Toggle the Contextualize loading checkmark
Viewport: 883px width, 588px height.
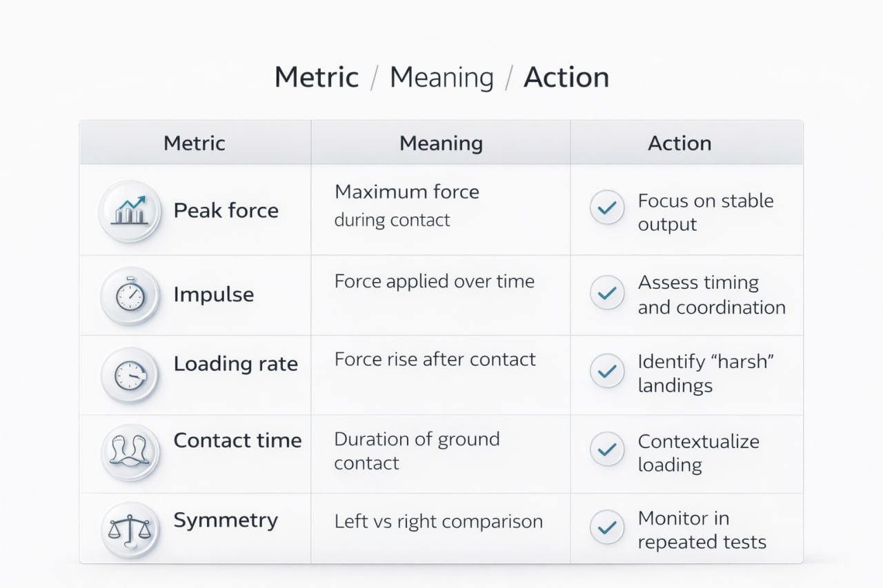pos(607,449)
